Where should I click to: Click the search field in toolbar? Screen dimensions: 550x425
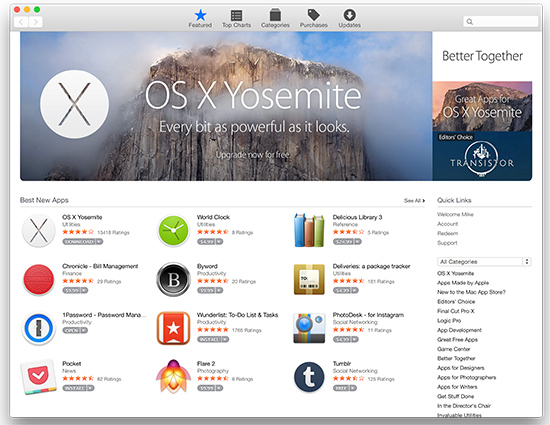click(501, 22)
